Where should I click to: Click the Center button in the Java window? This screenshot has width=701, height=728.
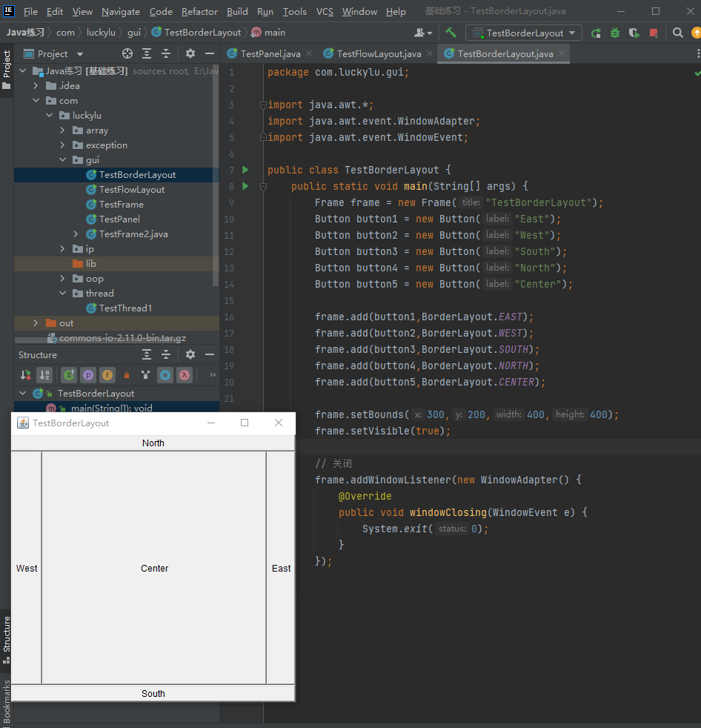[x=154, y=568]
